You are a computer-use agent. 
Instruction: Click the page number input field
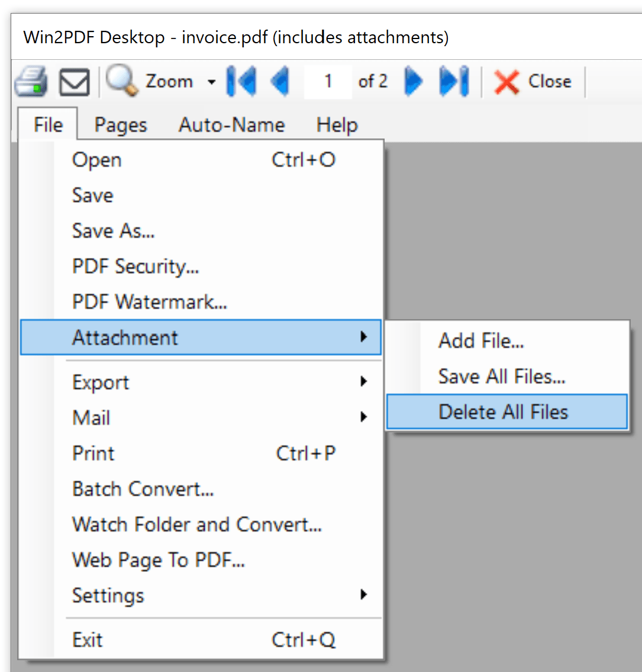pyautogui.click(x=328, y=81)
